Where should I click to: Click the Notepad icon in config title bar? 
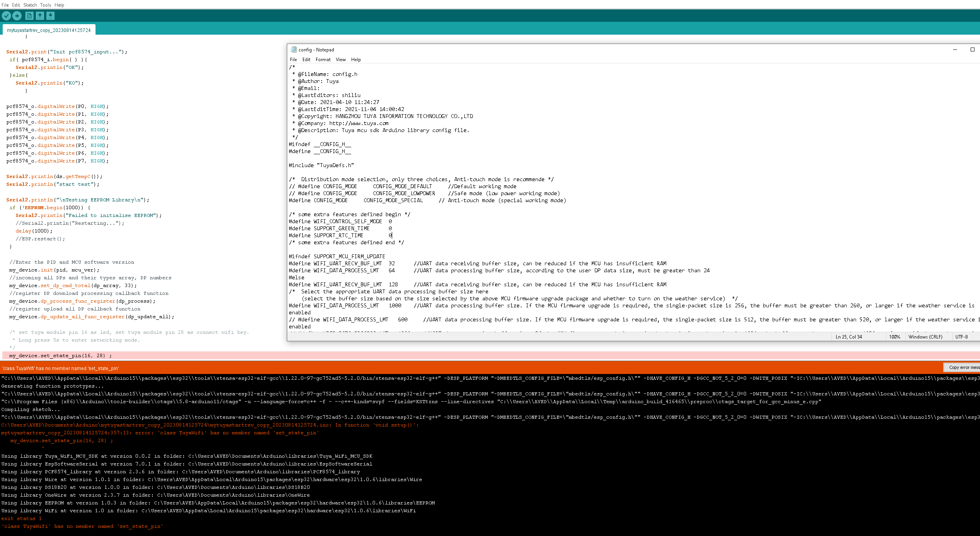click(x=294, y=49)
